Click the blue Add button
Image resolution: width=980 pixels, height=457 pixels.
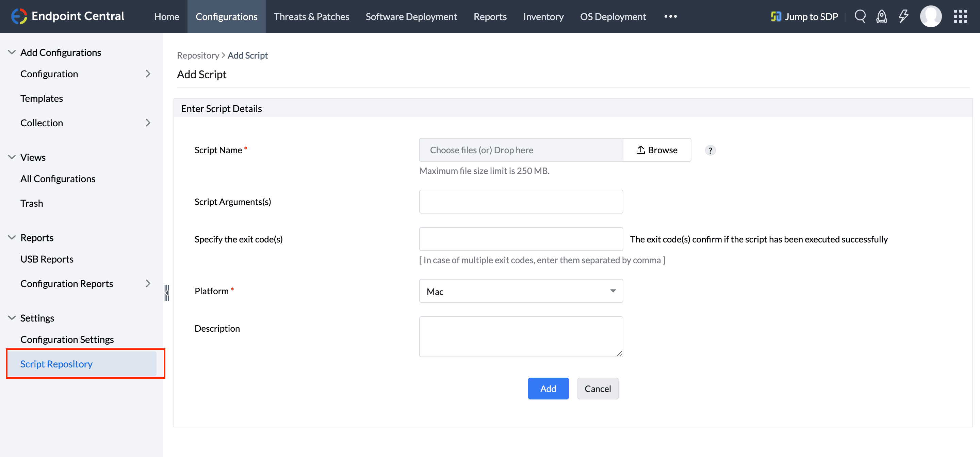[548, 389]
